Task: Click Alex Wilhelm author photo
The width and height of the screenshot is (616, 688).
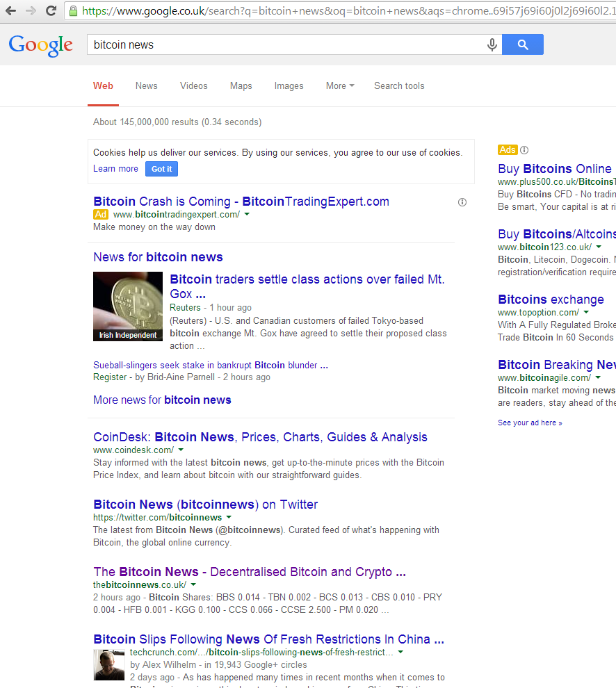Action: 109,665
